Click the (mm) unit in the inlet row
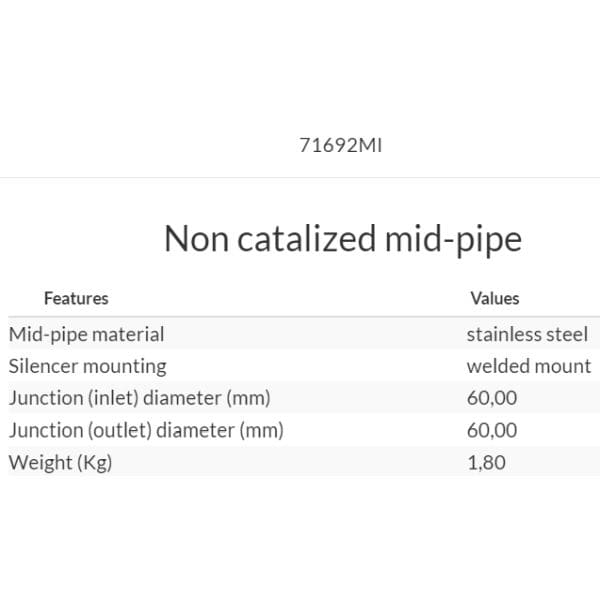The width and height of the screenshot is (600, 600). [249, 398]
